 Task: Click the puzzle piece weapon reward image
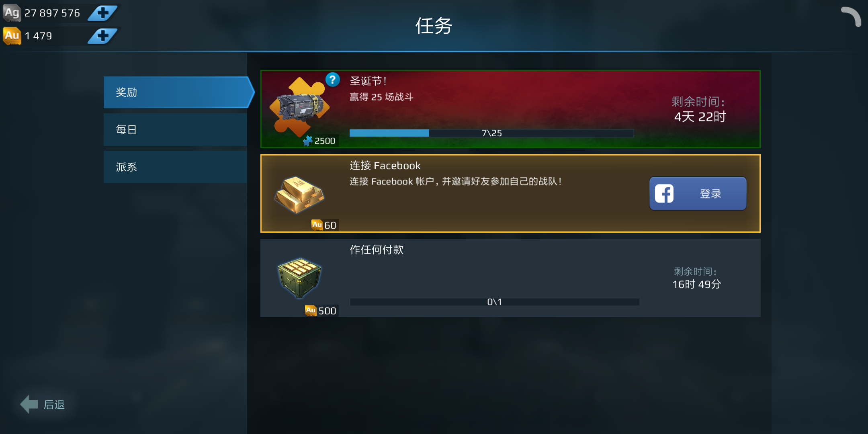tap(300, 106)
